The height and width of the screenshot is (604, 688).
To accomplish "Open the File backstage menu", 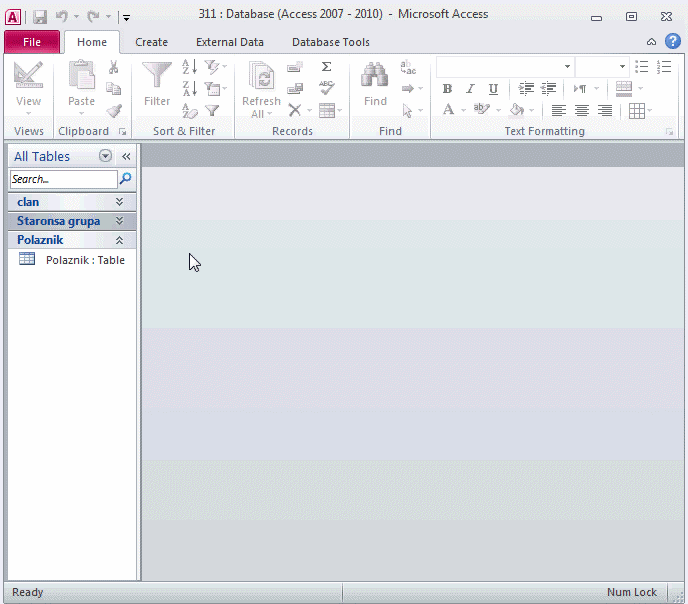I will [x=32, y=42].
